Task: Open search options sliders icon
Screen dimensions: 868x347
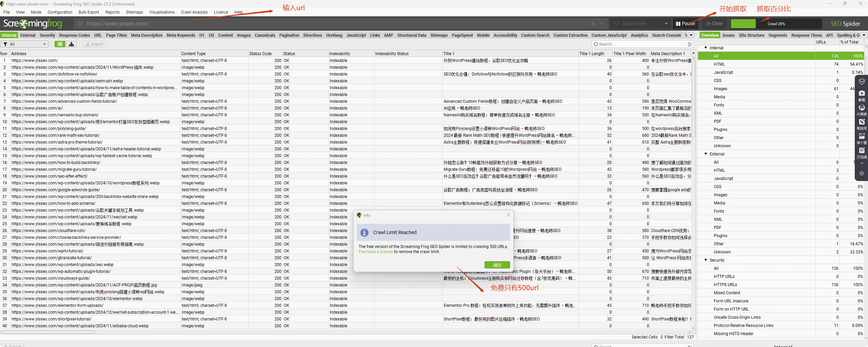Action: point(690,44)
